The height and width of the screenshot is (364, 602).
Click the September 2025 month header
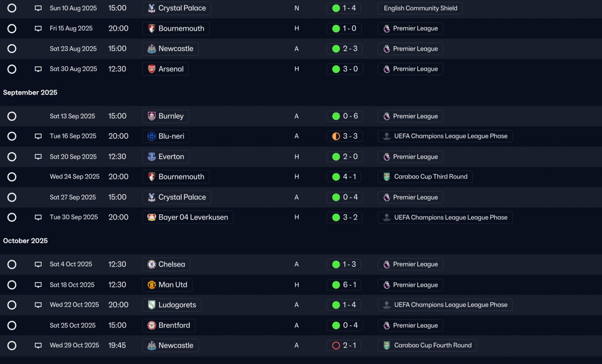pyautogui.click(x=30, y=93)
